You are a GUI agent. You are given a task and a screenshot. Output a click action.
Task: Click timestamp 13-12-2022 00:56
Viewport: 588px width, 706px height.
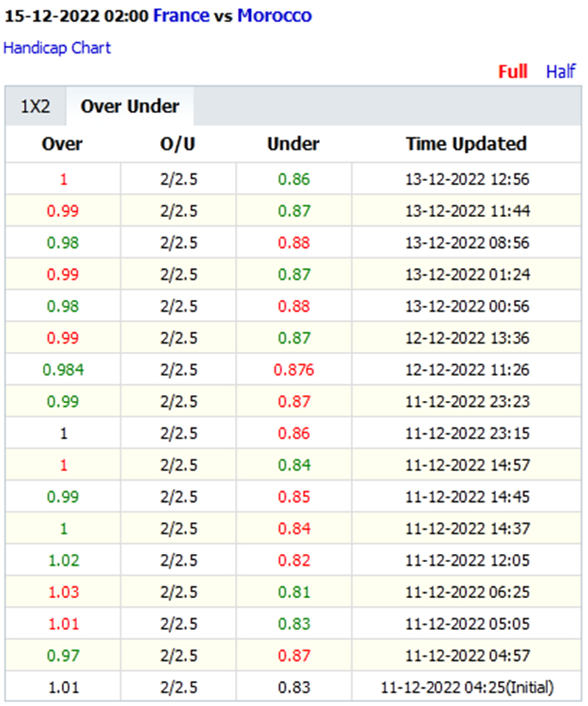click(467, 306)
